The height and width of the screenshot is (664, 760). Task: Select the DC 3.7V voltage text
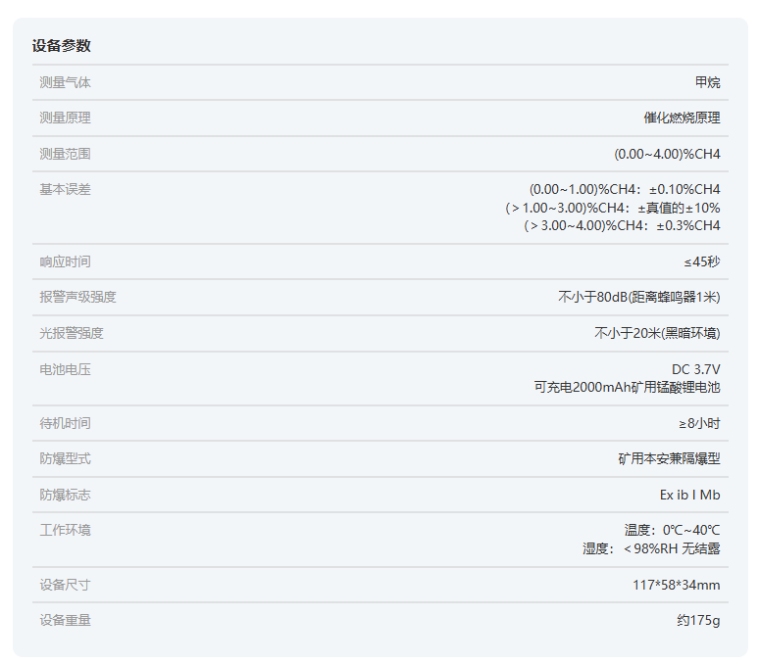pyautogui.click(x=697, y=369)
